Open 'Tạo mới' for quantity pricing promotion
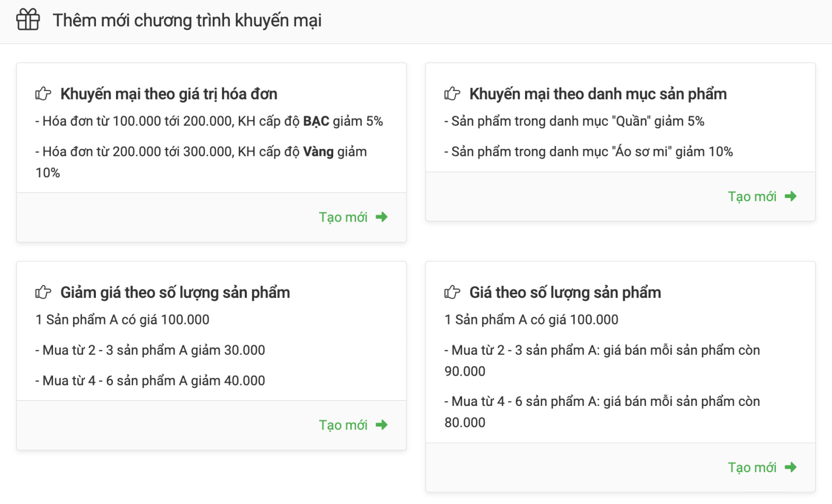 (x=751, y=467)
